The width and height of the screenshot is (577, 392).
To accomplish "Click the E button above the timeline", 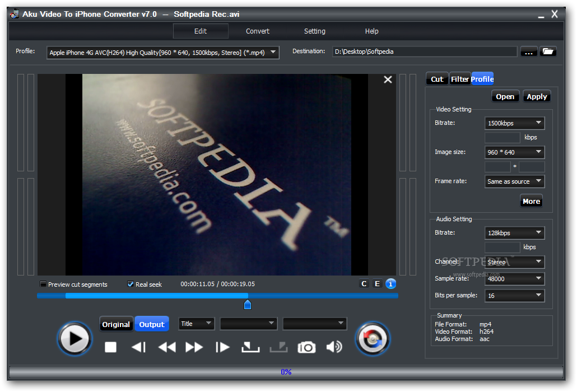I will click(377, 283).
